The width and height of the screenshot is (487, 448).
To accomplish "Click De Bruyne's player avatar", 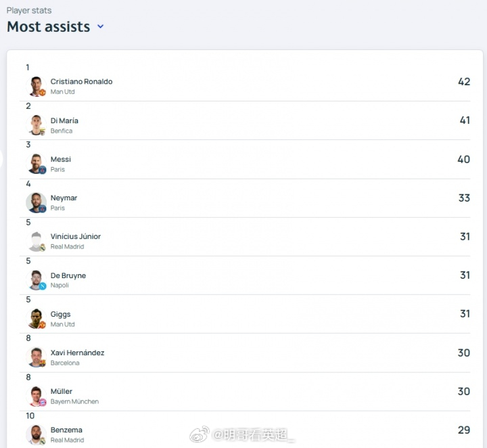I will tap(36, 280).
